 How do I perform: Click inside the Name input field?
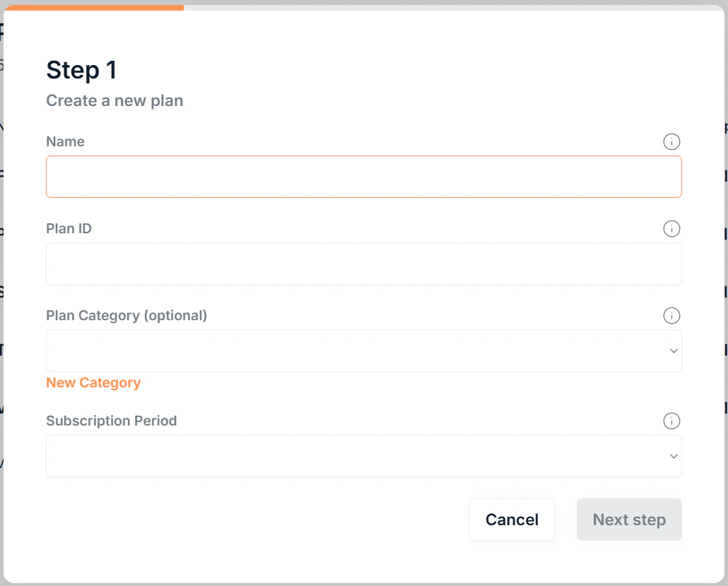[364, 176]
